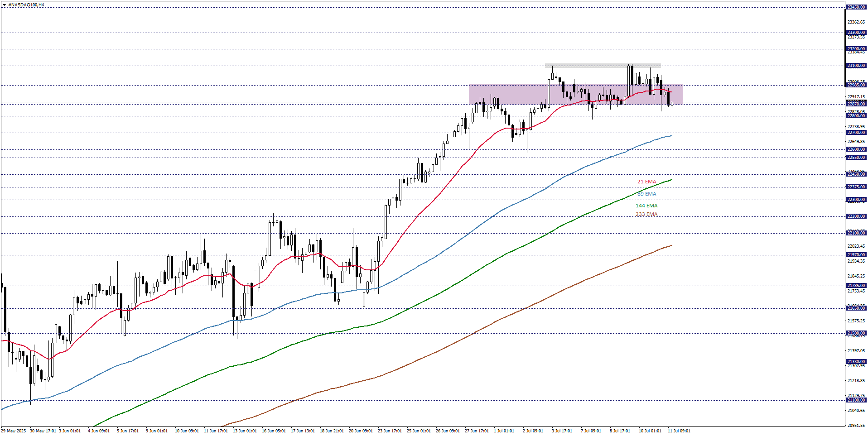Click the 10 Jul 01:01 time label

tap(650, 431)
